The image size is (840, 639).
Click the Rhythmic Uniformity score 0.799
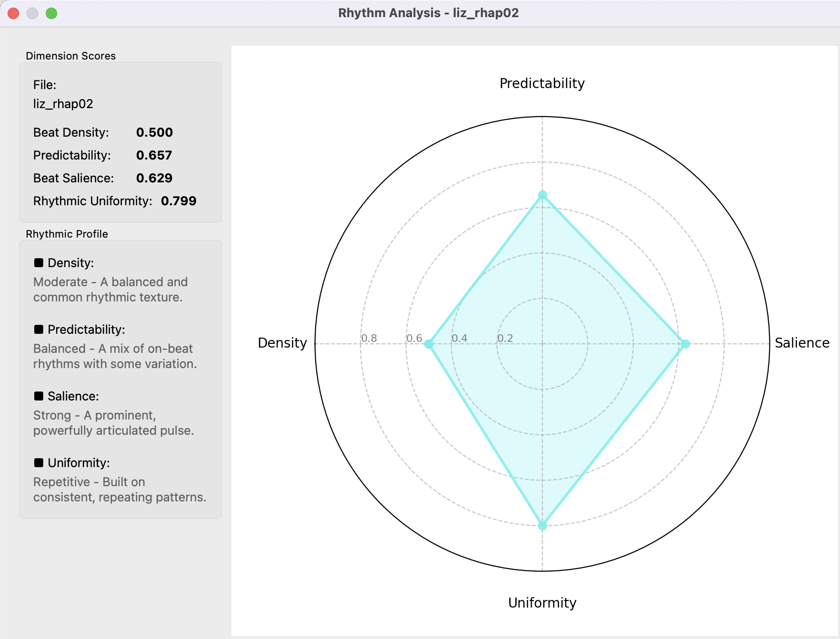coord(179,201)
